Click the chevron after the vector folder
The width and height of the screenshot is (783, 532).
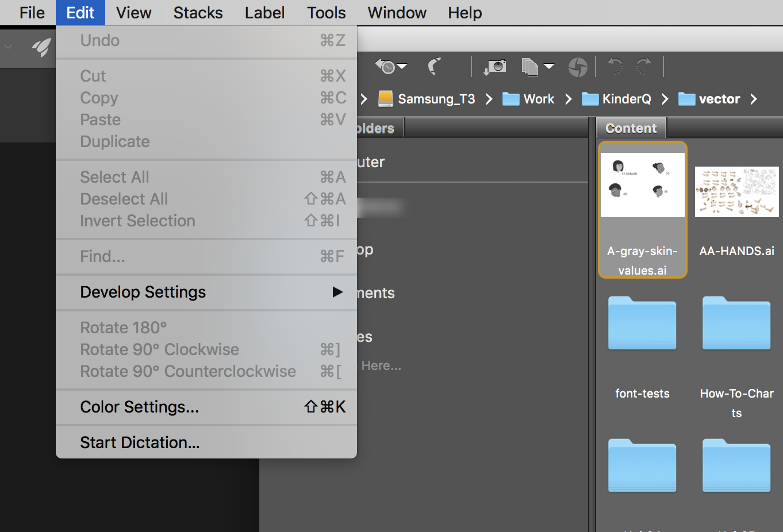[754, 99]
